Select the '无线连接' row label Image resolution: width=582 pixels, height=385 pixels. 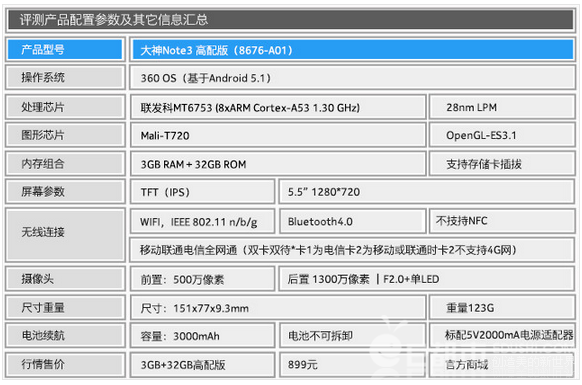pos(65,235)
